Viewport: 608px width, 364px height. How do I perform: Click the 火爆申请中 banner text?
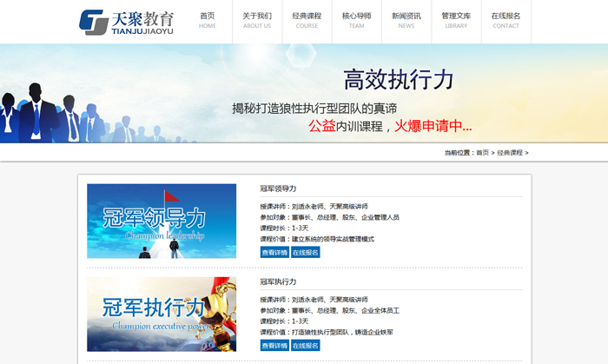433,126
